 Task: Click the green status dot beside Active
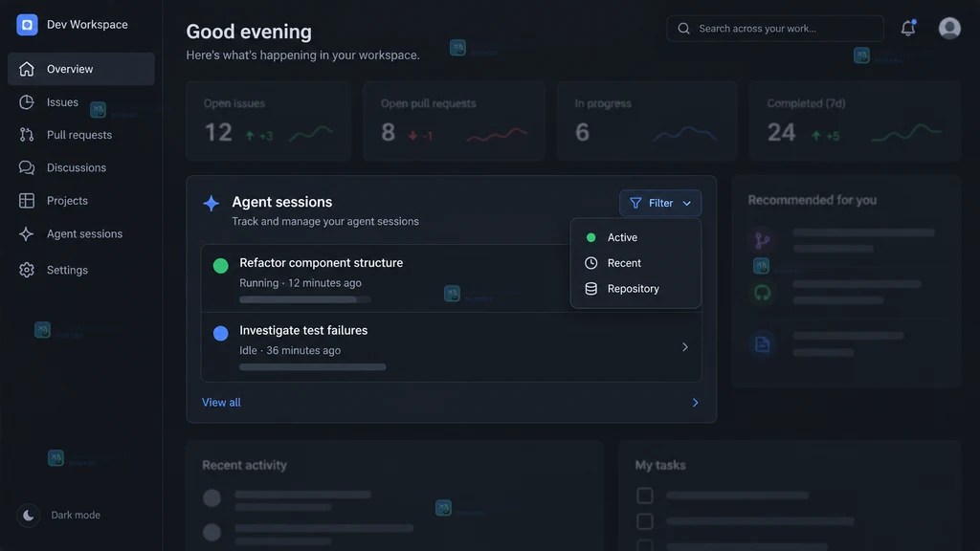pos(590,237)
